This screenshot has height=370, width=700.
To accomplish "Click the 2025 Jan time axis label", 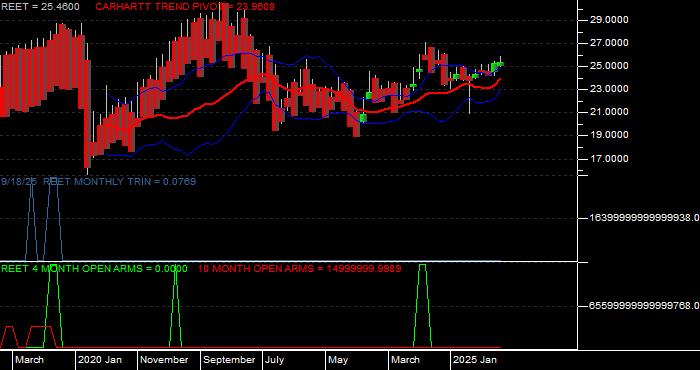I will (x=475, y=360).
